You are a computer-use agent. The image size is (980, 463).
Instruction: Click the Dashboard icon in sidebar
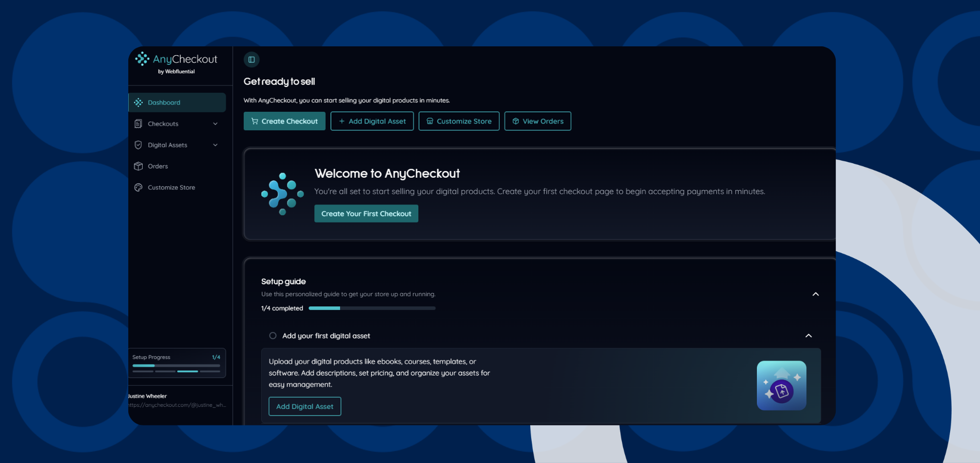[138, 102]
